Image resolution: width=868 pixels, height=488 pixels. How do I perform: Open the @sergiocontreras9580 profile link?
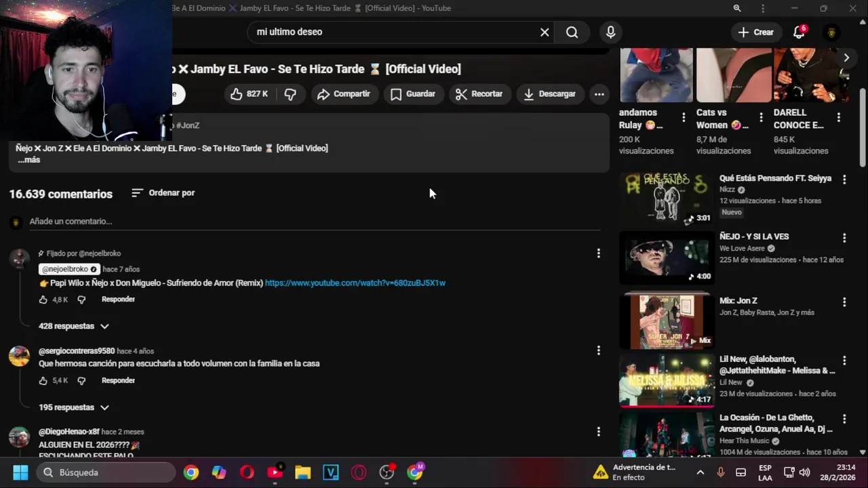[x=77, y=351]
